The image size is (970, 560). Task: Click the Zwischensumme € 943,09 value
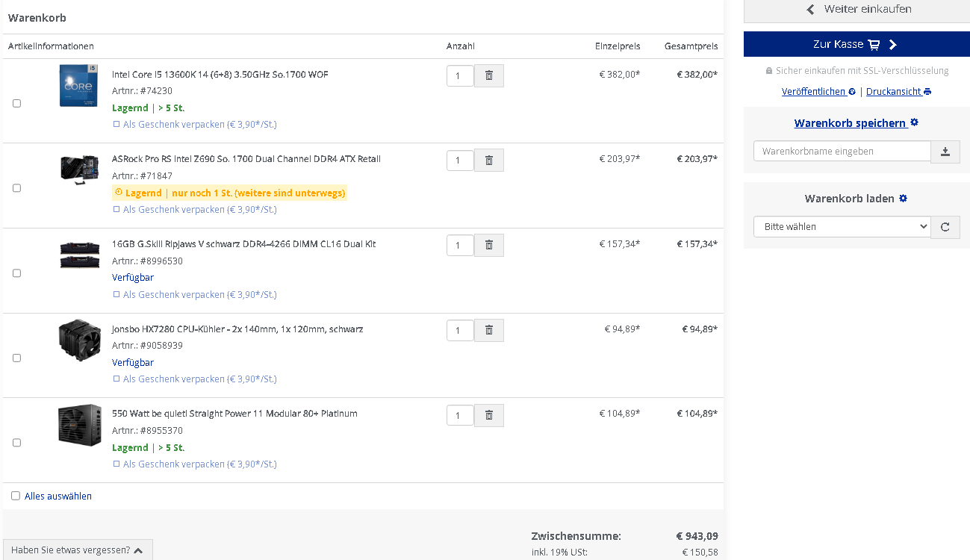(x=697, y=536)
